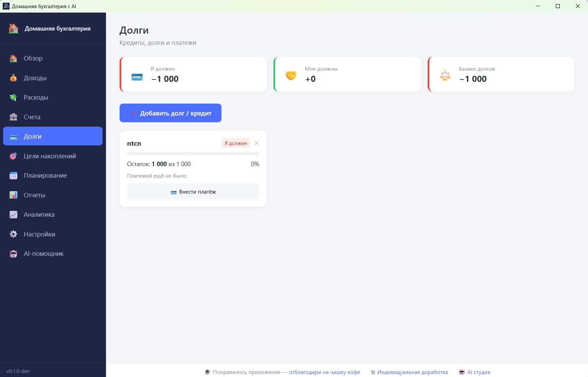The width and height of the screenshot is (588, 377).
Task: Open the AI студия link
Action: 479,372
